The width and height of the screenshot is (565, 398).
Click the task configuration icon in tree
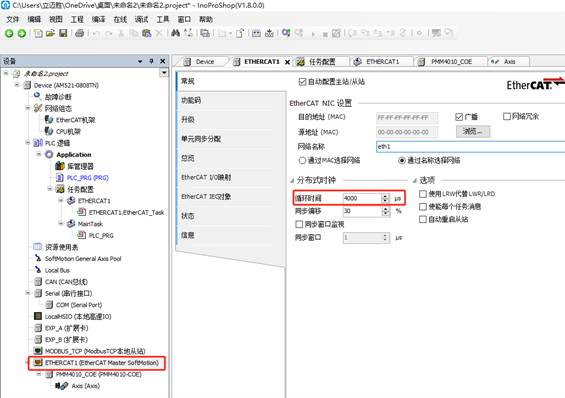tap(60, 189)
